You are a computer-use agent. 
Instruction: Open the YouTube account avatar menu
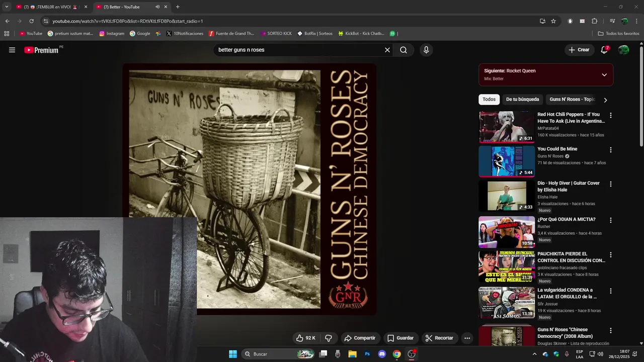(x=623, y=50)
